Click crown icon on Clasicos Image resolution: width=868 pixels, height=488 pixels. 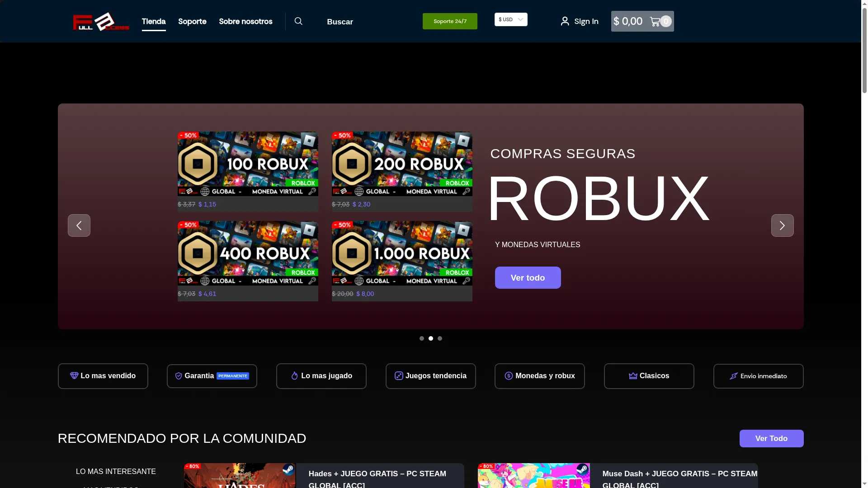633,375
